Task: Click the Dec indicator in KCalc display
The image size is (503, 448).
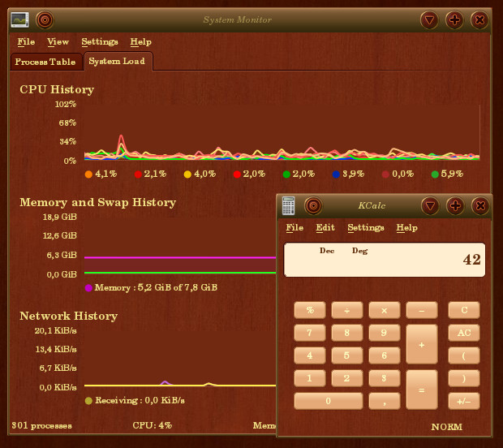Action: (x=327, y=251)
